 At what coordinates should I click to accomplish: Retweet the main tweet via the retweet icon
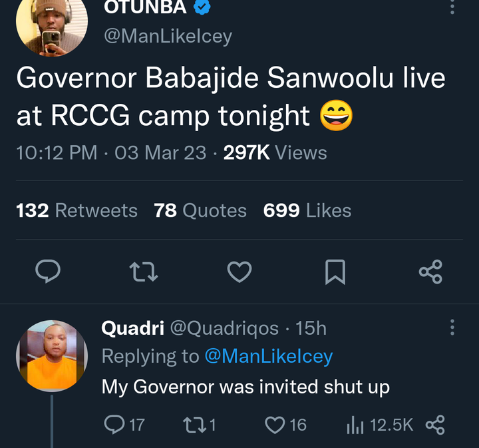point(143,272)
